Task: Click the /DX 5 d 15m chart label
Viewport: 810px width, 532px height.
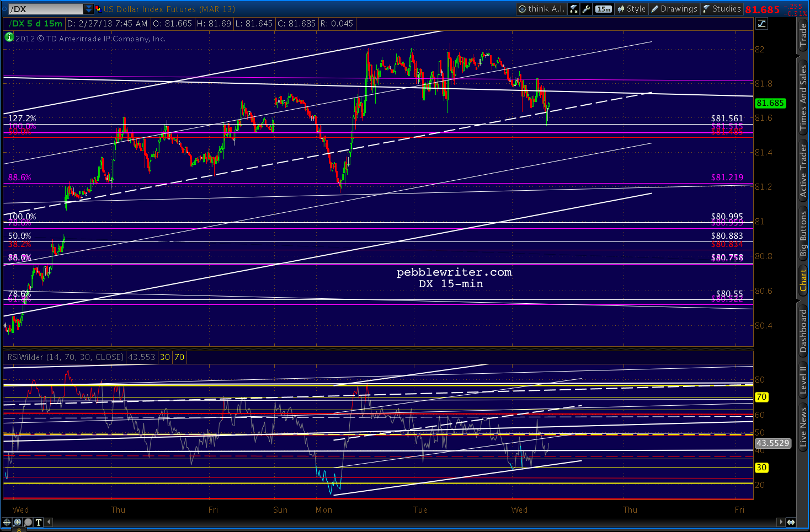Action: pos(36,24)
